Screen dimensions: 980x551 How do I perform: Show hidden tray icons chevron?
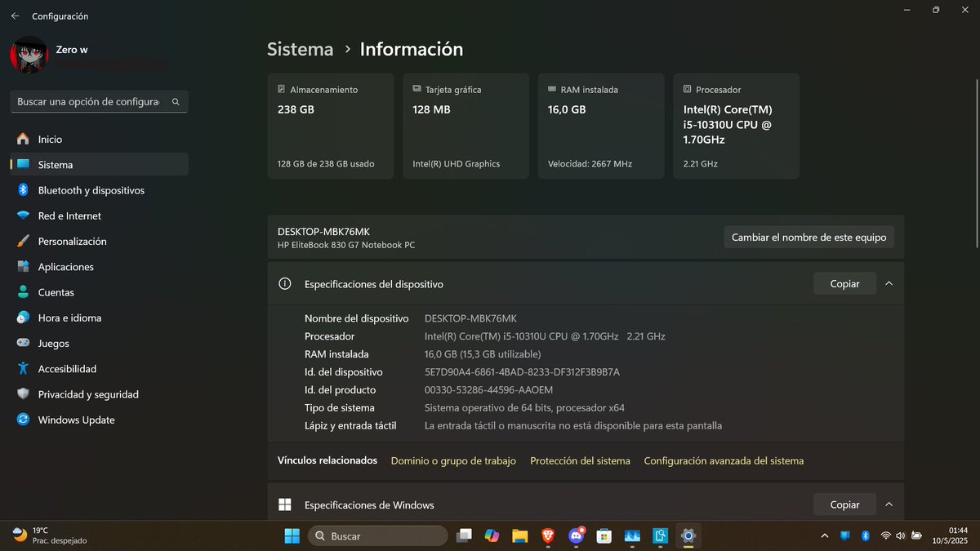(x=825, y=536)
